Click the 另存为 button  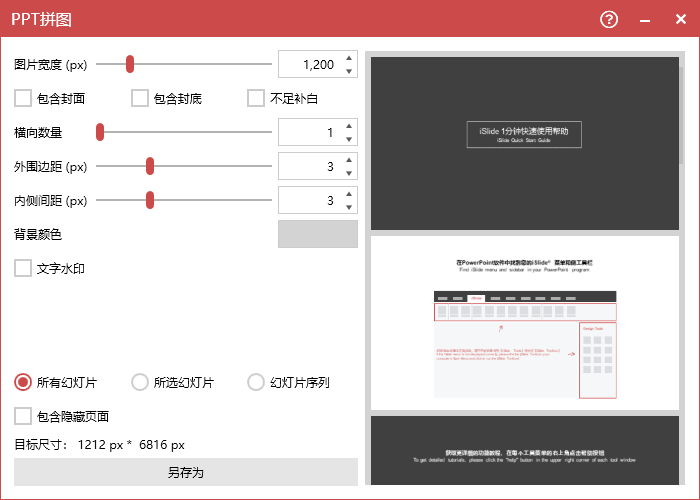click(x=186, y=472)
